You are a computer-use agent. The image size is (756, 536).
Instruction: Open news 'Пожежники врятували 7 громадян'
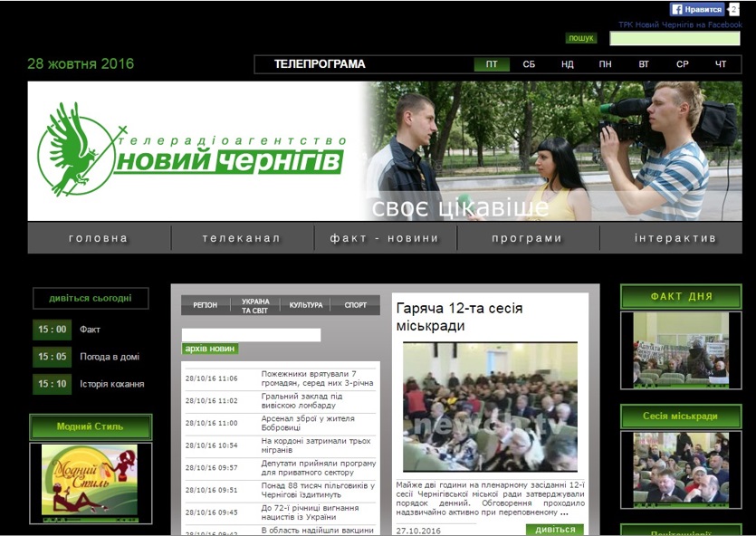coord(318,378)
